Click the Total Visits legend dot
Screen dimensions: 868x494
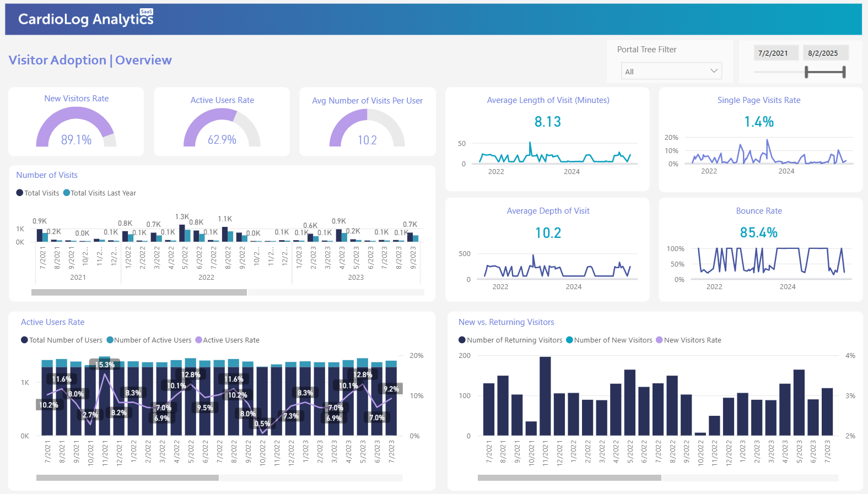click(20, 193)
